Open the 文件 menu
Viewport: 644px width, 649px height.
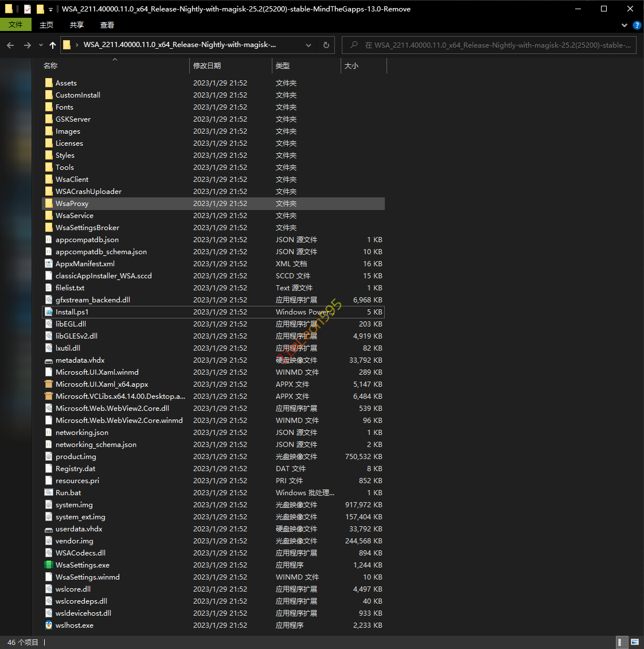point(15,25)
